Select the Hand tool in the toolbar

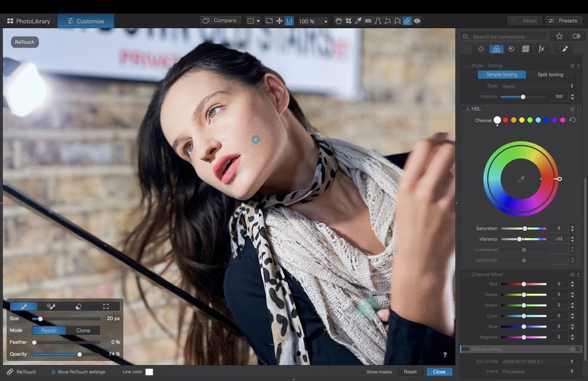[x=339, y=21]
